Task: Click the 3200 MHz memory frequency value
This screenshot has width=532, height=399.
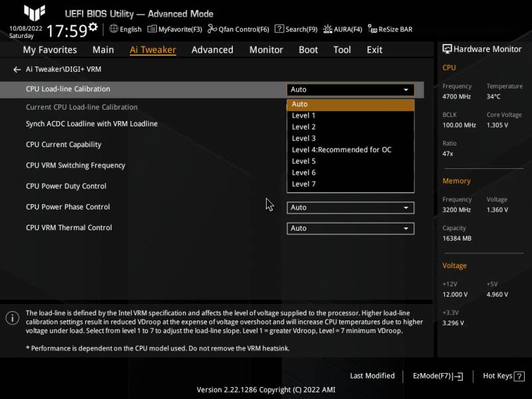Action: [456, 210]
